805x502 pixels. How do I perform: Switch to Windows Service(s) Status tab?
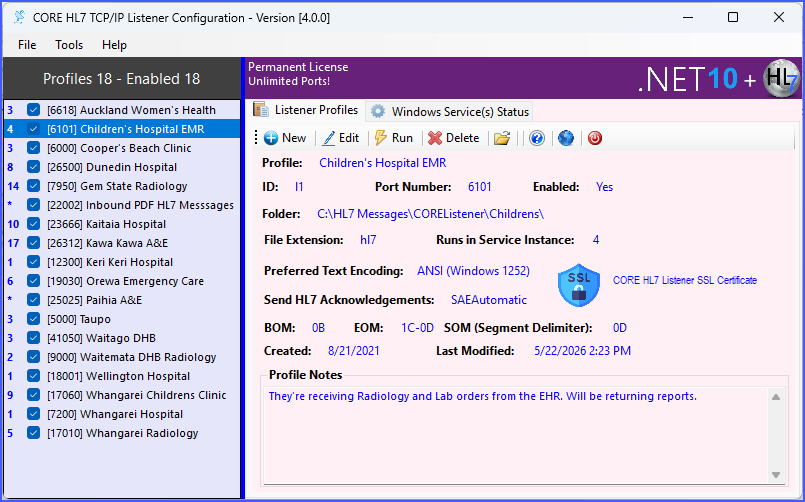(450, 111)
